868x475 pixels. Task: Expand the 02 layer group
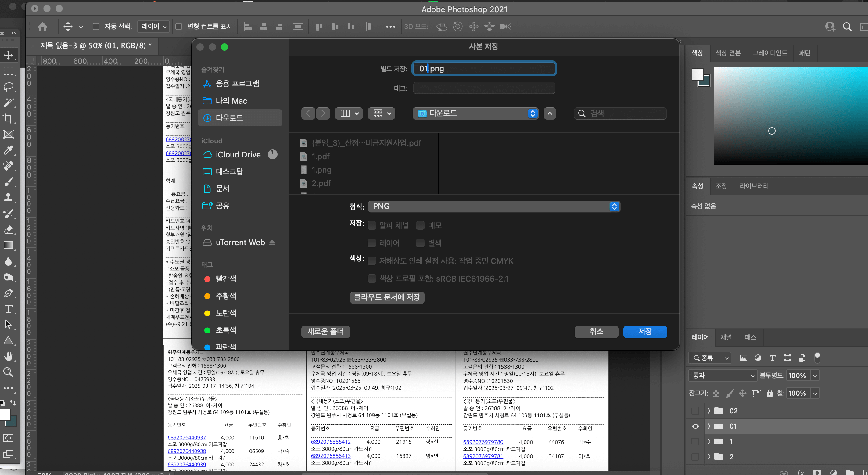click(709, 411)
